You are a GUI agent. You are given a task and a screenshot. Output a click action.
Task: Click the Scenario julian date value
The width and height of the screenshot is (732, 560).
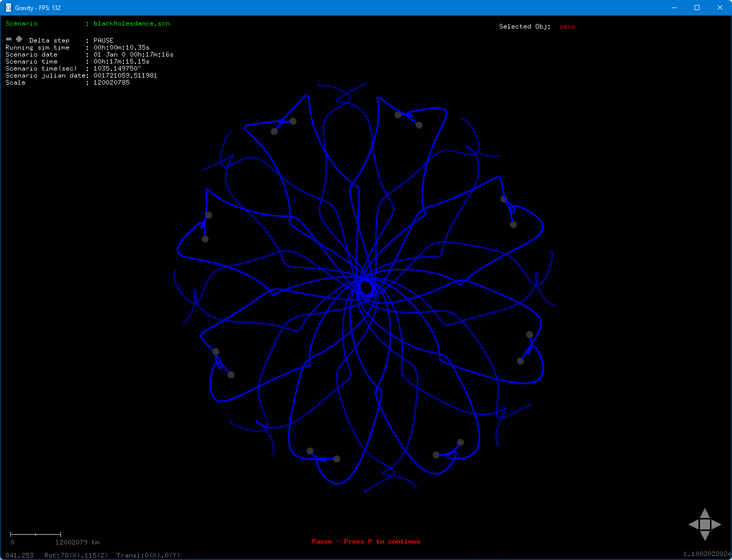125,75
